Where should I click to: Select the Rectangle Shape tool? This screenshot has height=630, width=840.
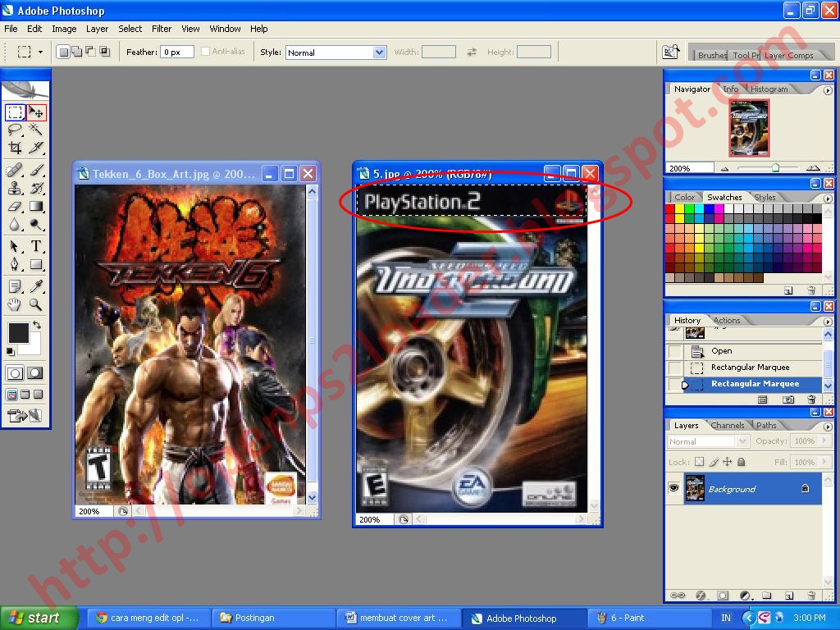pos(36,264)
